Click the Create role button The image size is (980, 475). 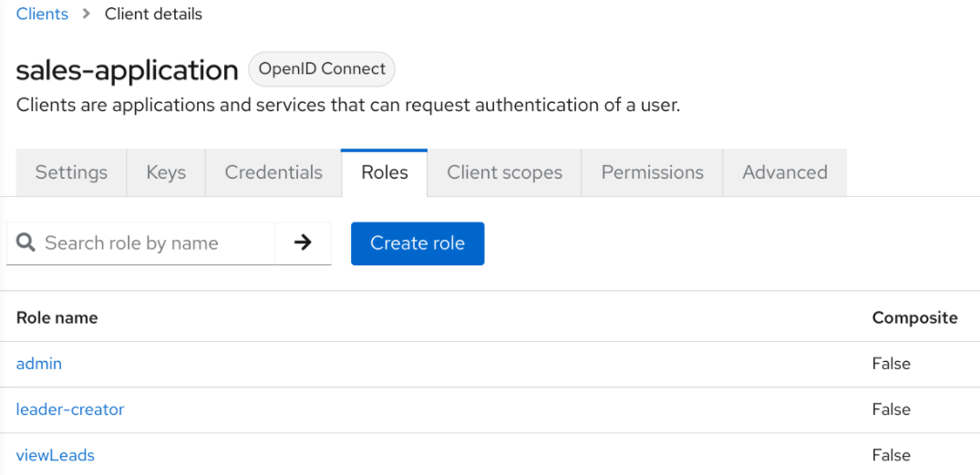(x=418, y=243)
